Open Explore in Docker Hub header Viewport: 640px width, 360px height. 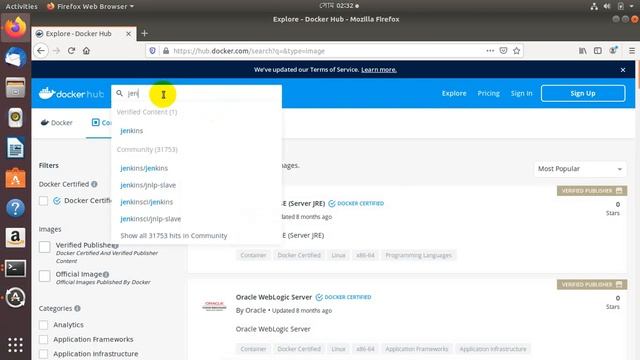(454, 93)
